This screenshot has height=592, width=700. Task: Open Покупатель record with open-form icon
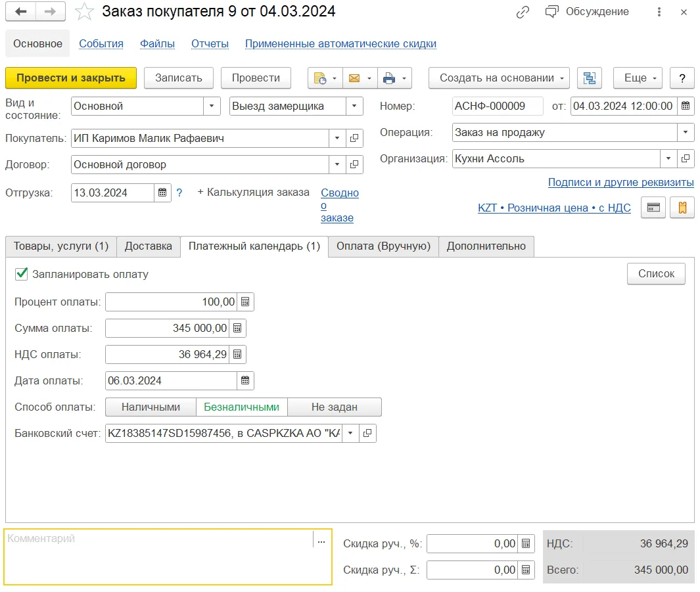point(354,138)
